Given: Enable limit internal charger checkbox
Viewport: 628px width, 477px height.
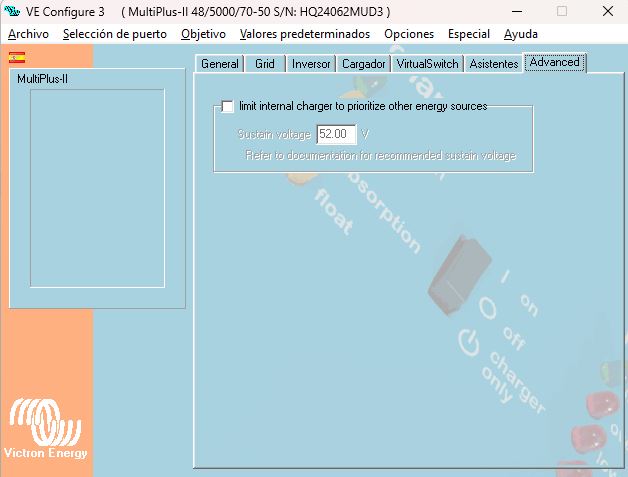Looking at the screenshot, I should (227, 107).
